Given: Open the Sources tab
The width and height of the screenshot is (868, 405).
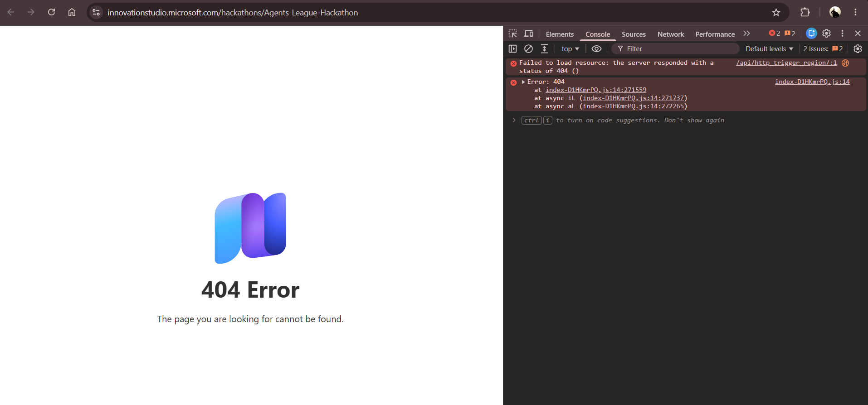Looking at the screenshot, I should click(634, 34).
